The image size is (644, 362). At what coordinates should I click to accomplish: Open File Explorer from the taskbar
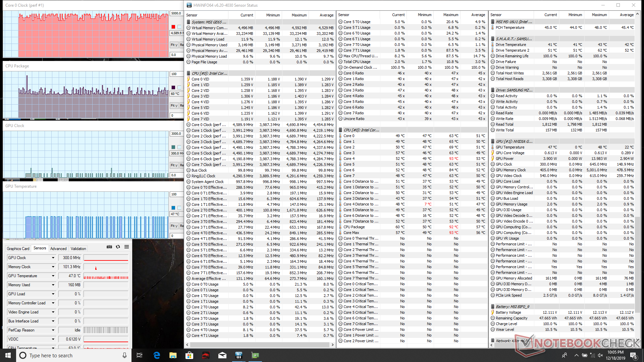point(173,355)
